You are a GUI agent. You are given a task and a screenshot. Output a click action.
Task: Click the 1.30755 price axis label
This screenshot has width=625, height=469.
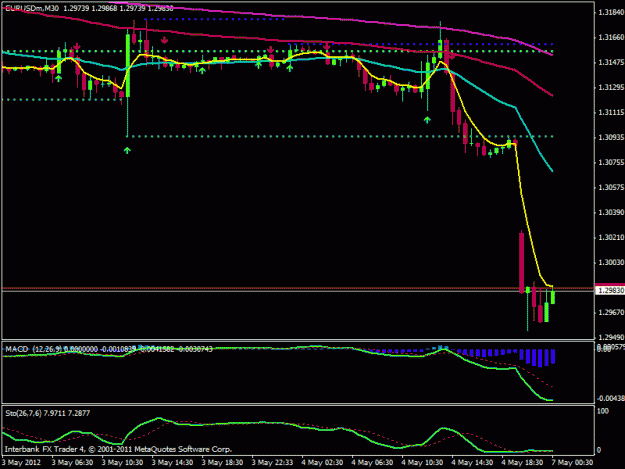pyautogui.click(x=611, y=162)
